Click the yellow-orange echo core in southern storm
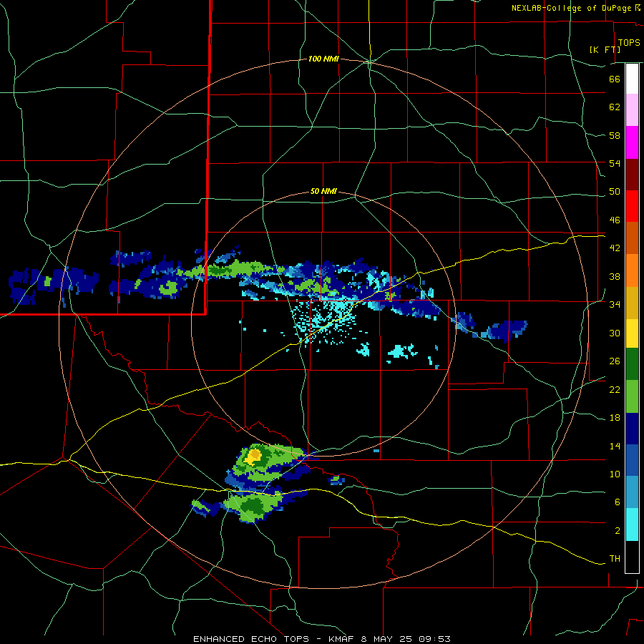The width and height of the screenshot is (644, 644). point(253,456)
